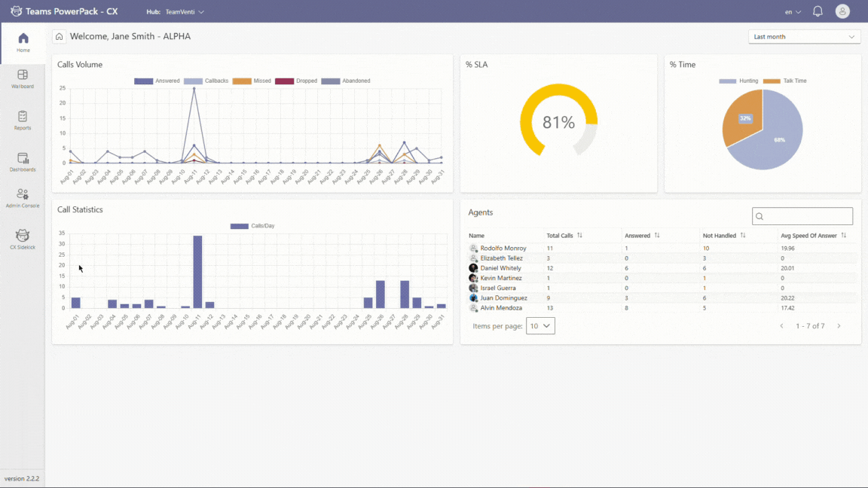Toggle the Answered series in Calls Volume legend
The image size is (868, 488).
(157, 81)
